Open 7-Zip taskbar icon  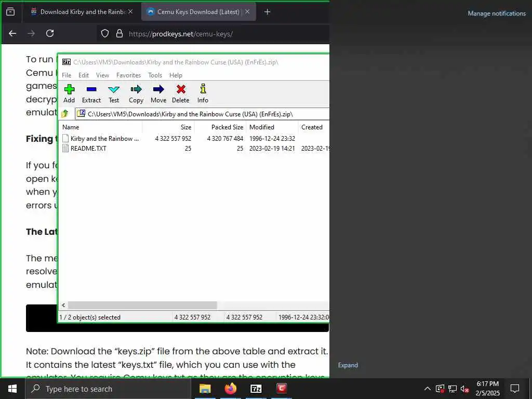tap(256, 389)
